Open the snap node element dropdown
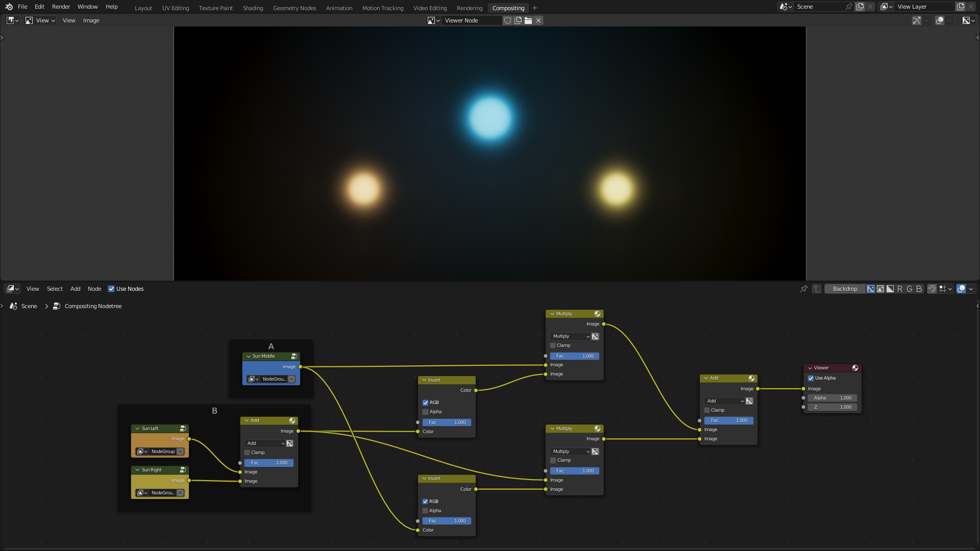980x551 pixels. [x=946, y=289]
